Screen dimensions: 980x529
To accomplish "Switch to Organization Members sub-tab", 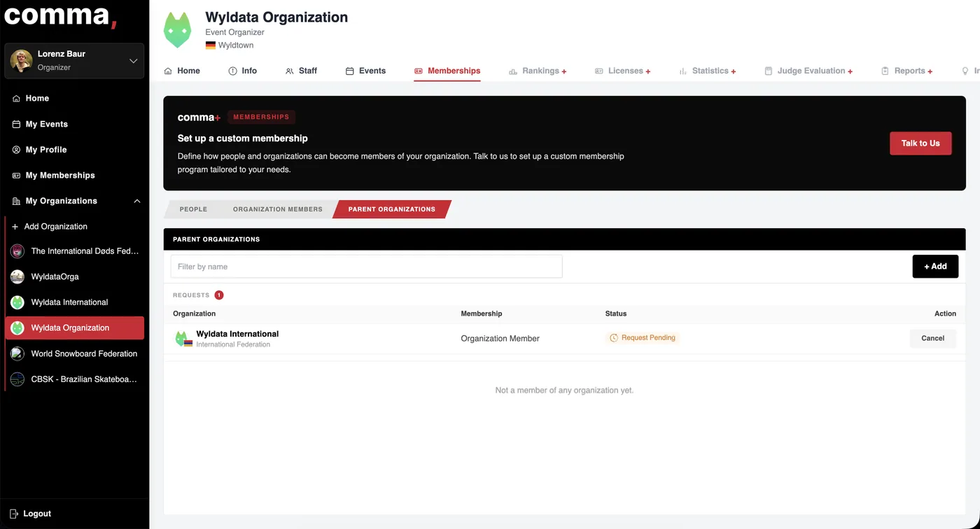I will click(277, 209).
